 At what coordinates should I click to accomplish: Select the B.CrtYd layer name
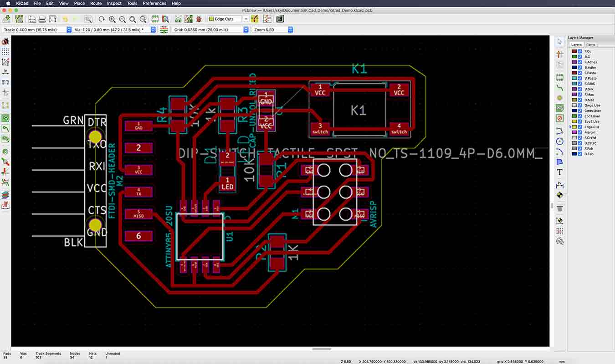[x=590, y=143]
